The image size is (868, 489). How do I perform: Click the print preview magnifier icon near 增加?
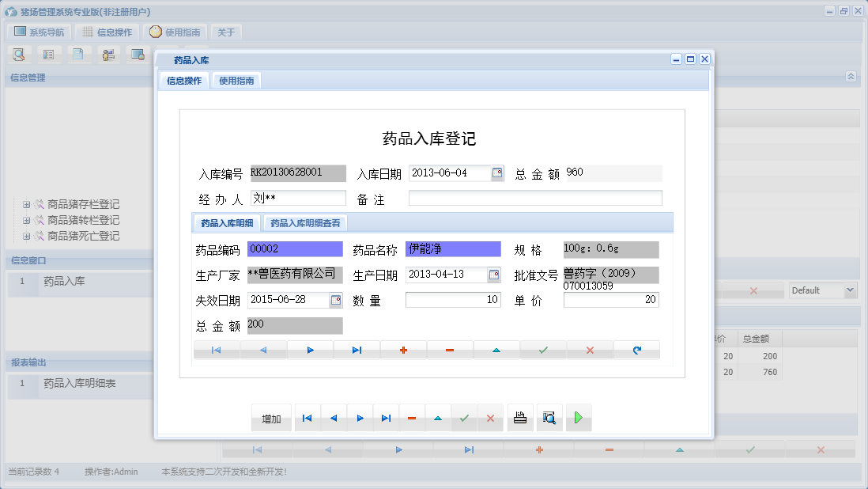click(x=550, y=417)
